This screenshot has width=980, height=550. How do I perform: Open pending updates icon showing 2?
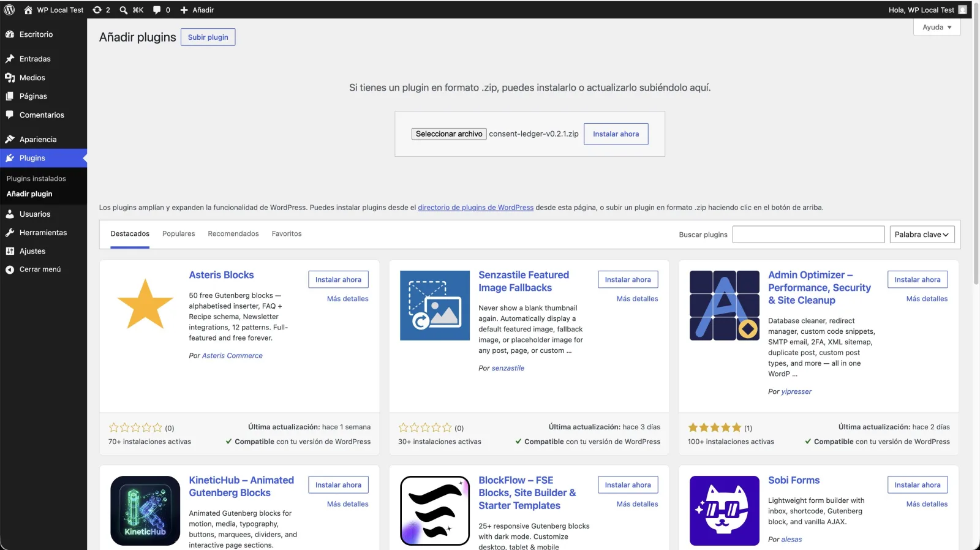click(x=97, y=10)
